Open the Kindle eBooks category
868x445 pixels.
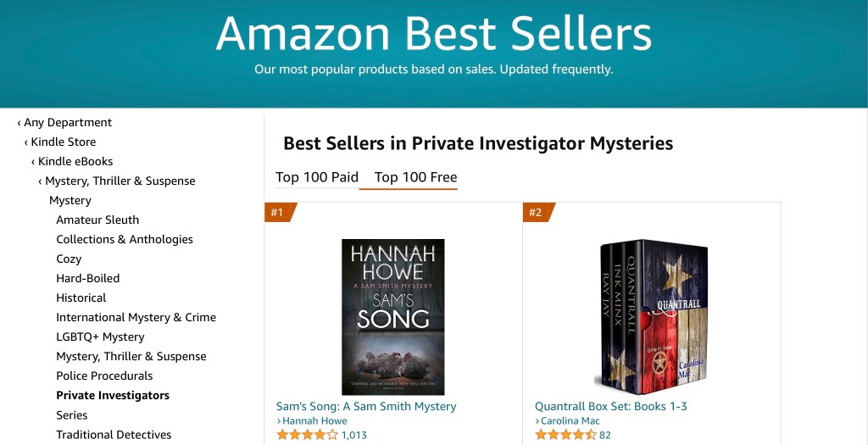75,162
